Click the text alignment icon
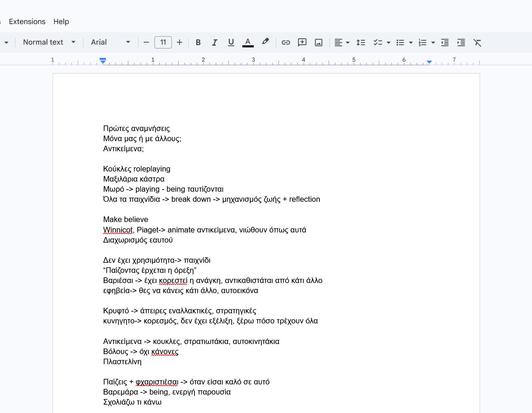Screen dimensions: 532x413 point(338,43)
